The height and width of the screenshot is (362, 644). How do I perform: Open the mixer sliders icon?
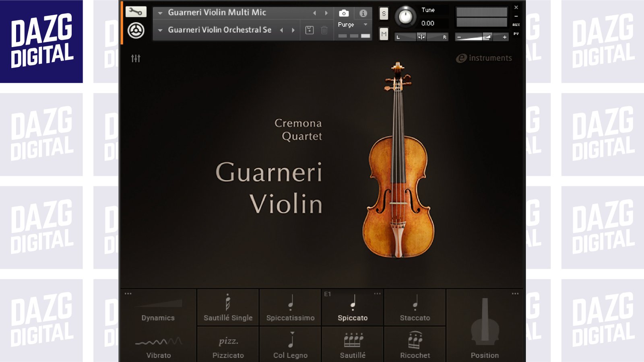(136, 58)
